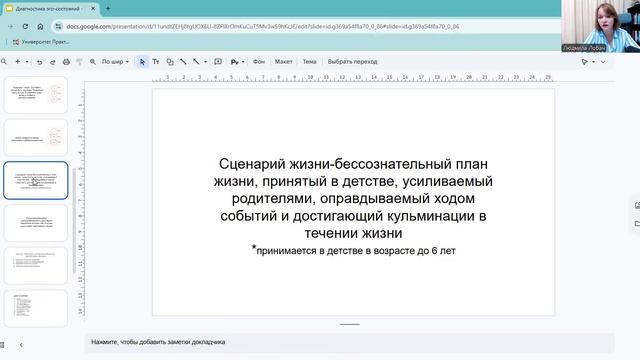The height and width of the screenshot is (360, 640).
Task: Click the 'Людмила Лобач' presenter video
Action: [600, 26]
